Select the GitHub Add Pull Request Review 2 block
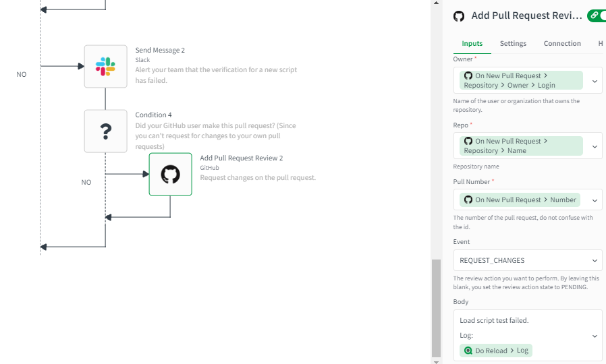 tap(170, 175)
